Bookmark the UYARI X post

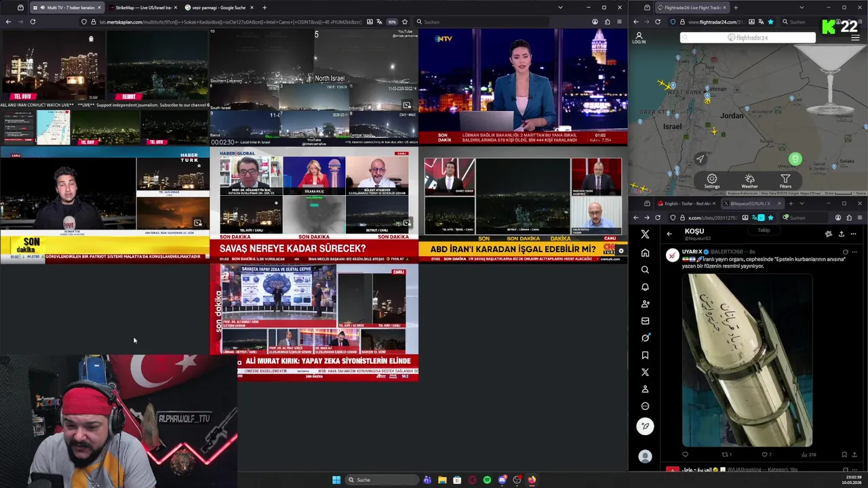pos(844,455)
